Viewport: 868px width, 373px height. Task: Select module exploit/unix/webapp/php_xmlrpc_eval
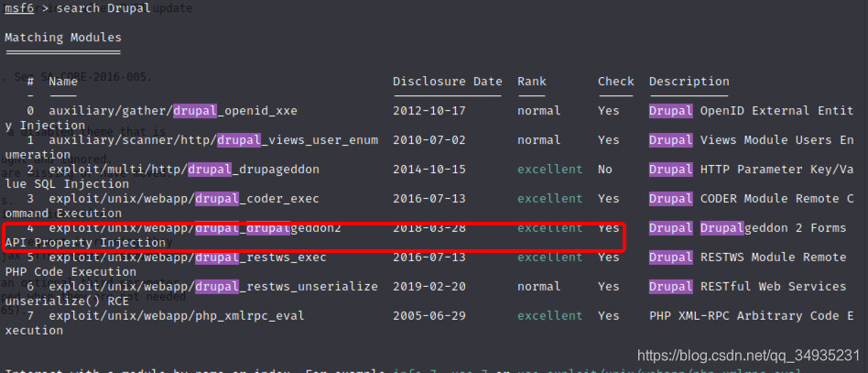(176, 316)
